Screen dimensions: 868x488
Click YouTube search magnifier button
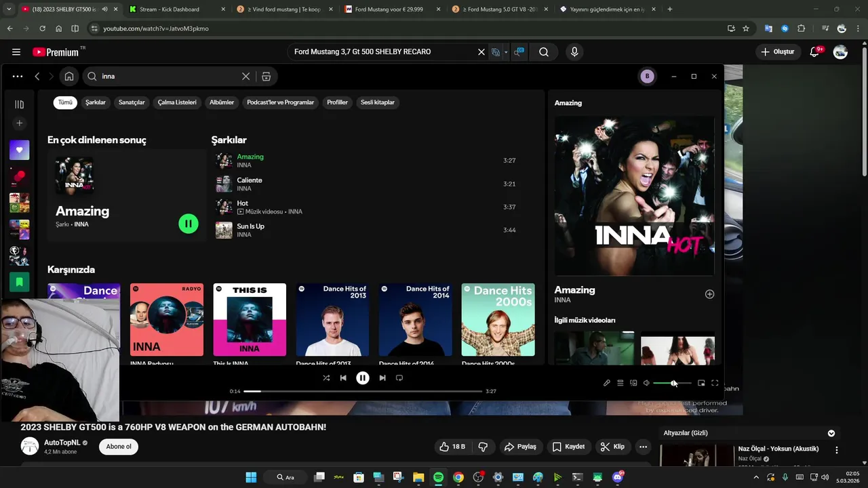544,52
